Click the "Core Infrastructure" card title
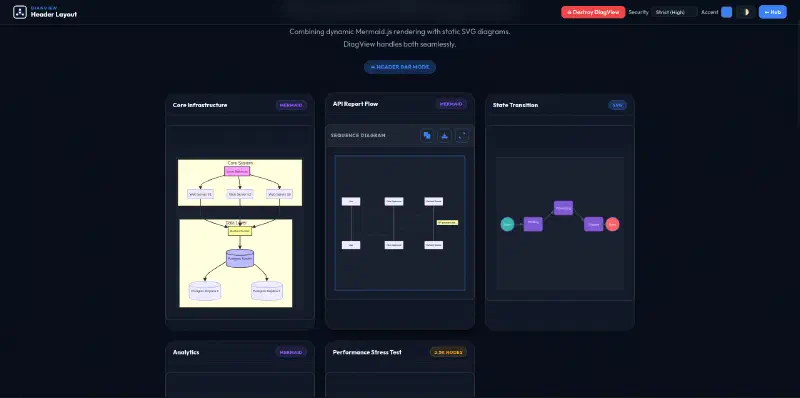This screenshot has height=398, width=800. [200, 105]
